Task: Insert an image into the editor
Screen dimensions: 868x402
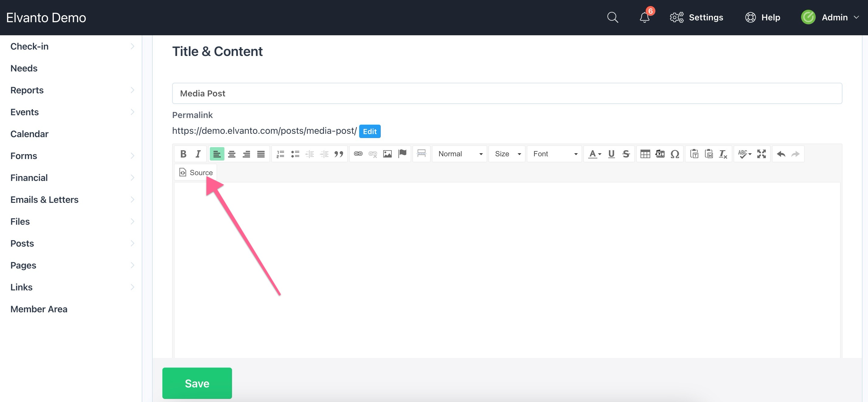Action: point(387,154)
